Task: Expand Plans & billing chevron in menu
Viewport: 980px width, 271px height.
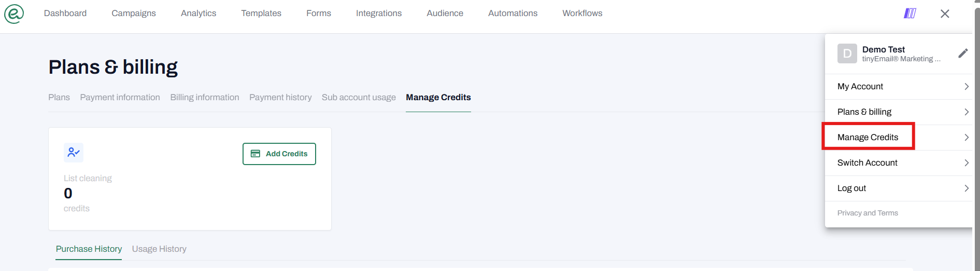Action: coord(966,112)
